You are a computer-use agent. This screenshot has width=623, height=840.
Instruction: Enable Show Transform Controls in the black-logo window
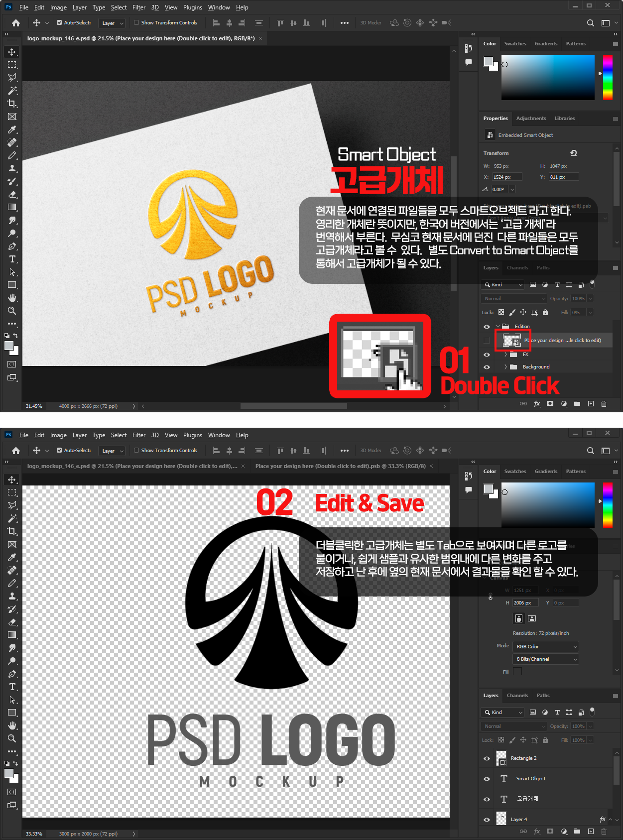pyautogui.click(x=136, y=451)
